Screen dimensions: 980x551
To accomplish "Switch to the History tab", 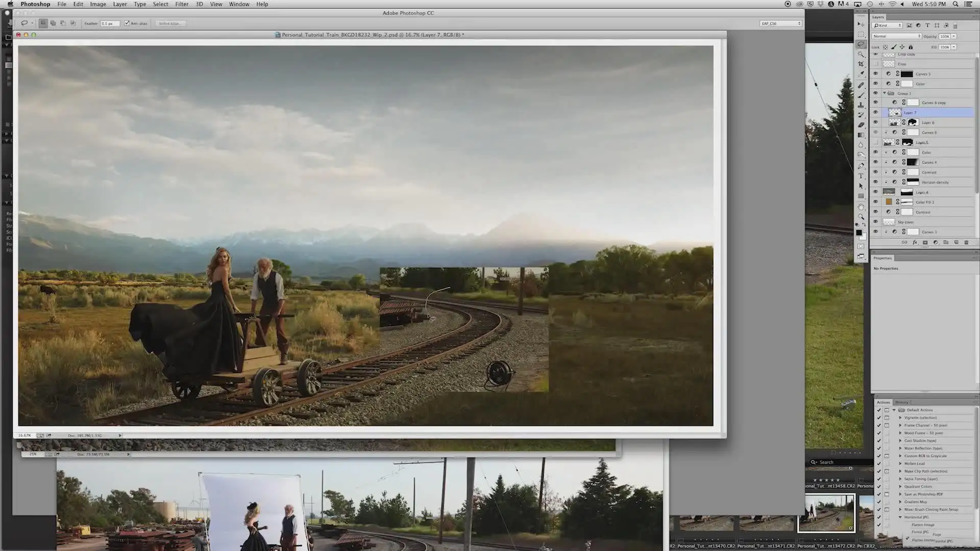I will tap(901, 403).
